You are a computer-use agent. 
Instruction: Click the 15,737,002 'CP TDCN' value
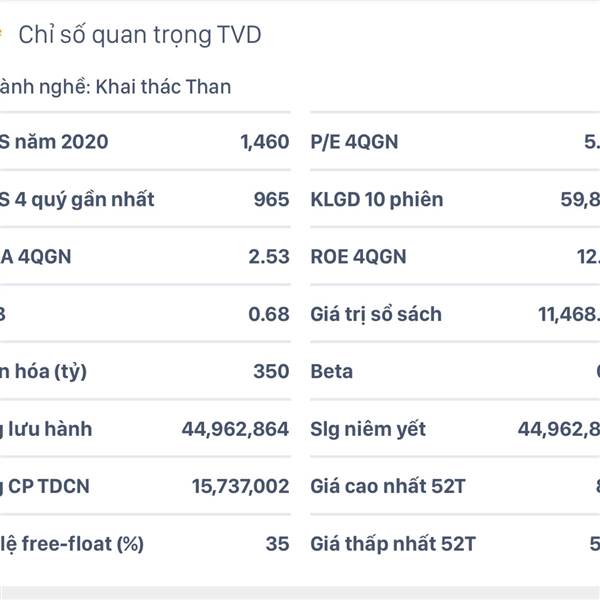tap(241, 487)
